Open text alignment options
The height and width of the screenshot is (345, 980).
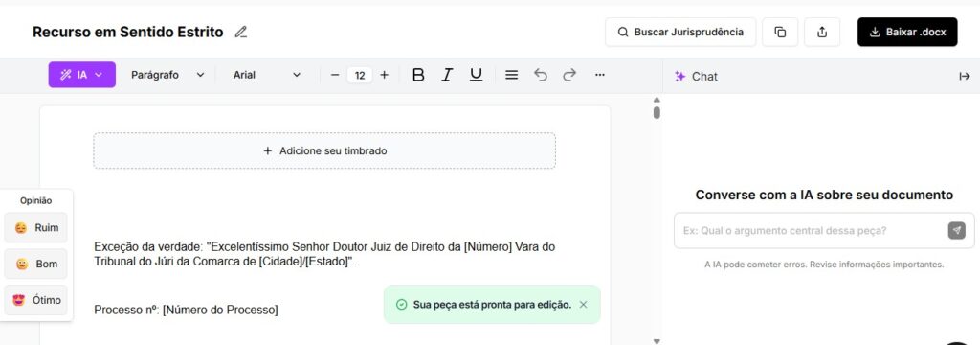(511, 75)
